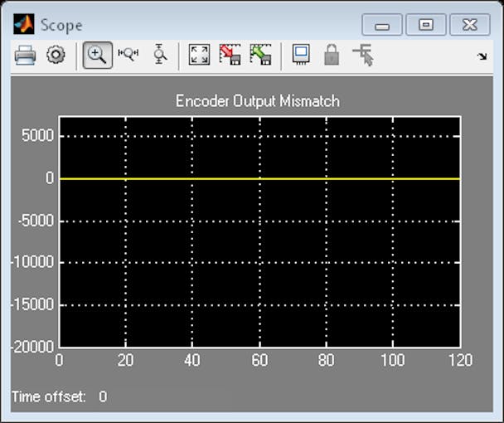The image size is (504, 423).
Task: Select the Zoom X-axis tool
Action: click(128, 54)
